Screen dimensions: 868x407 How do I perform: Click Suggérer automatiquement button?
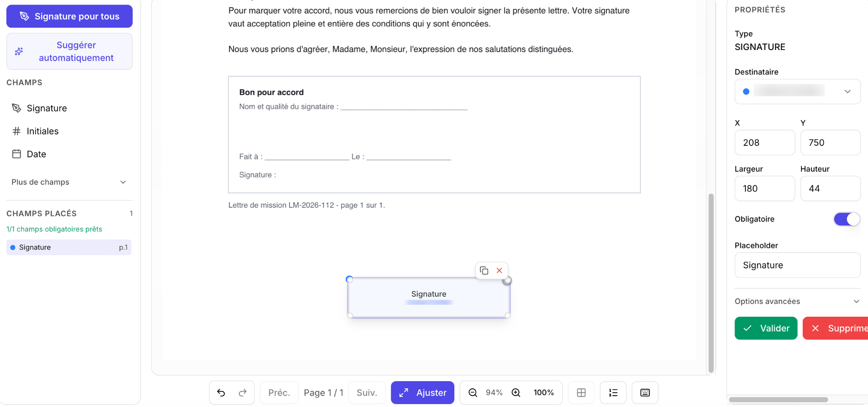click(x=70, y=51)
